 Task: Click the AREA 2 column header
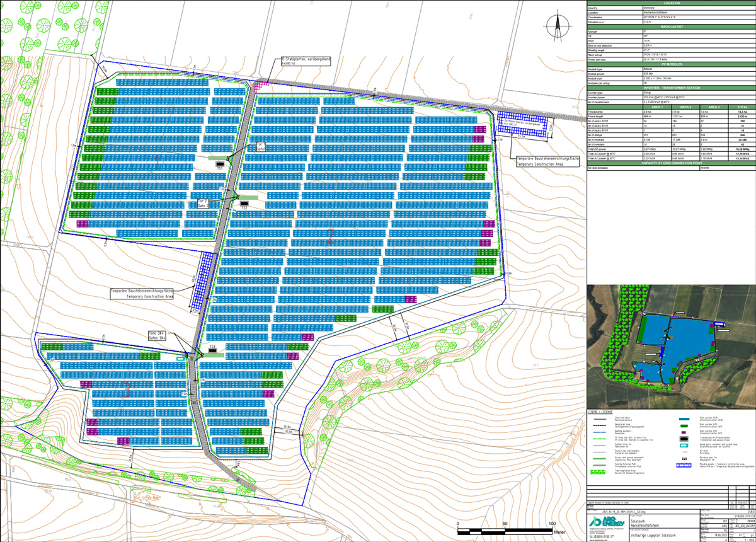coord(685,107)
